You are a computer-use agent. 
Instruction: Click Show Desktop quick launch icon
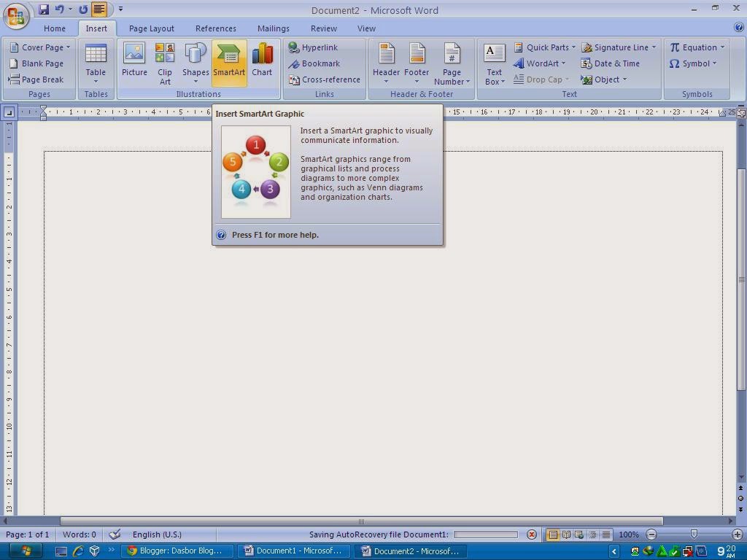coord(61,551)
